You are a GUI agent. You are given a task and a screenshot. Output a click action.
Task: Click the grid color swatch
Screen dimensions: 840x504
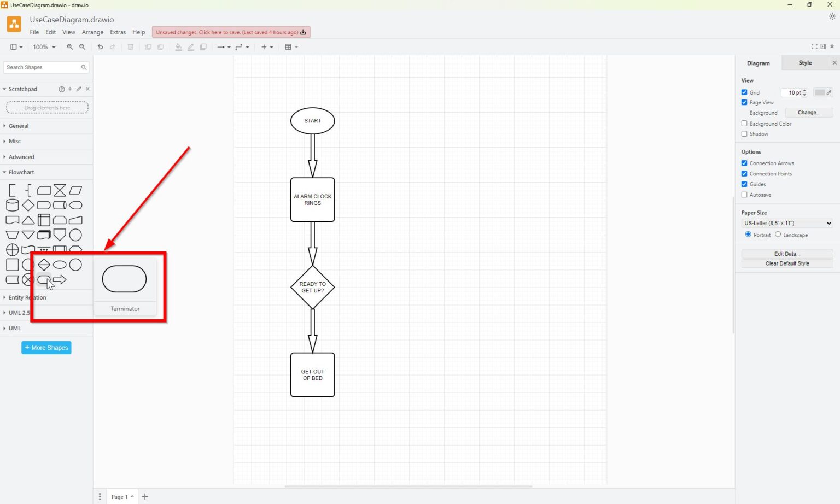pos(821,92)
